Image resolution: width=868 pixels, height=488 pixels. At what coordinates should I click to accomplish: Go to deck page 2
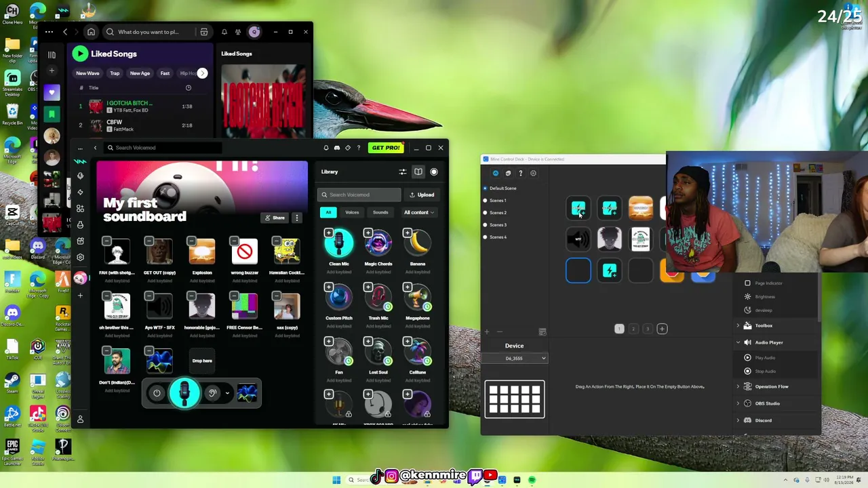tap(633, 329)
